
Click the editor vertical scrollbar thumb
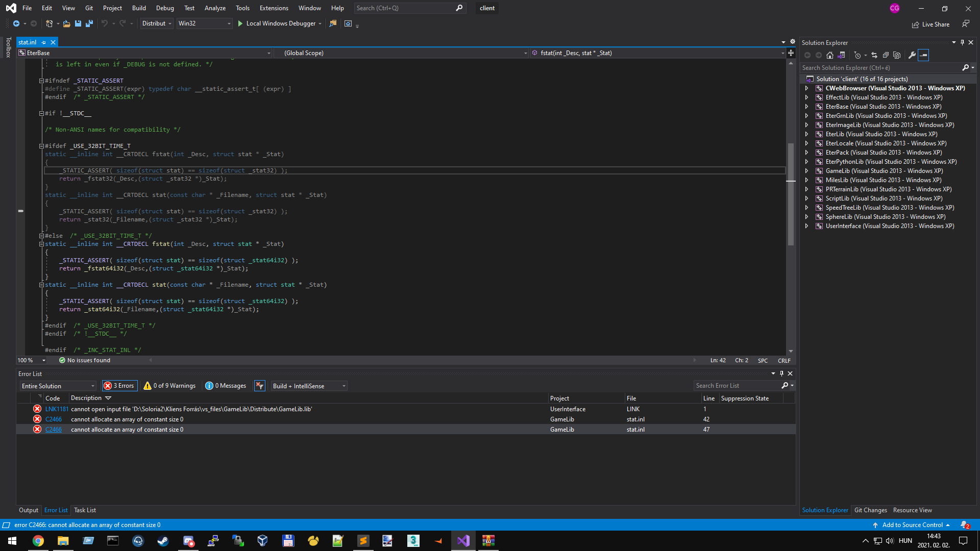(x=791, y=194)
